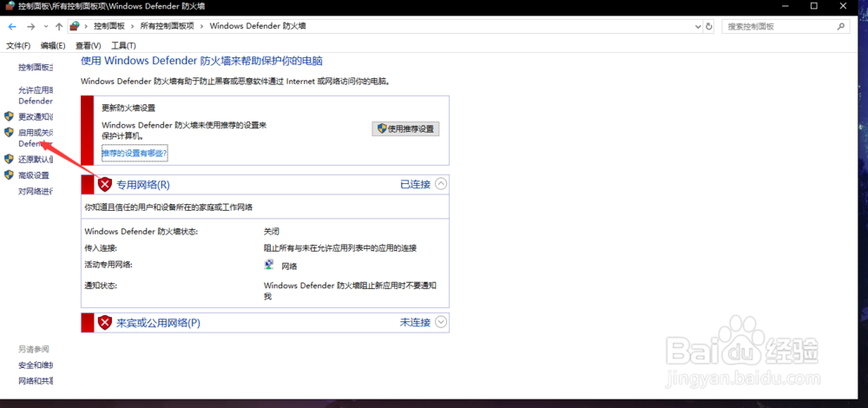Open the 文件(F) menu
This screenshot has width=868, height=408.
click(18, 45)
